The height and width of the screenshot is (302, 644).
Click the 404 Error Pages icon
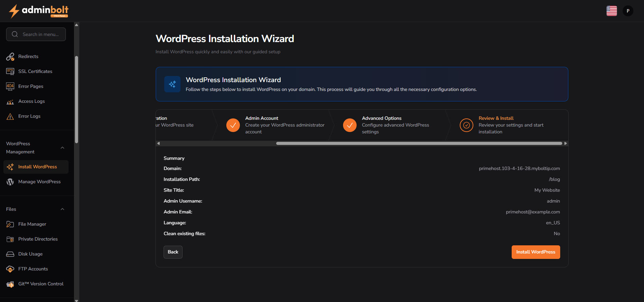click(x=10, y=87)
